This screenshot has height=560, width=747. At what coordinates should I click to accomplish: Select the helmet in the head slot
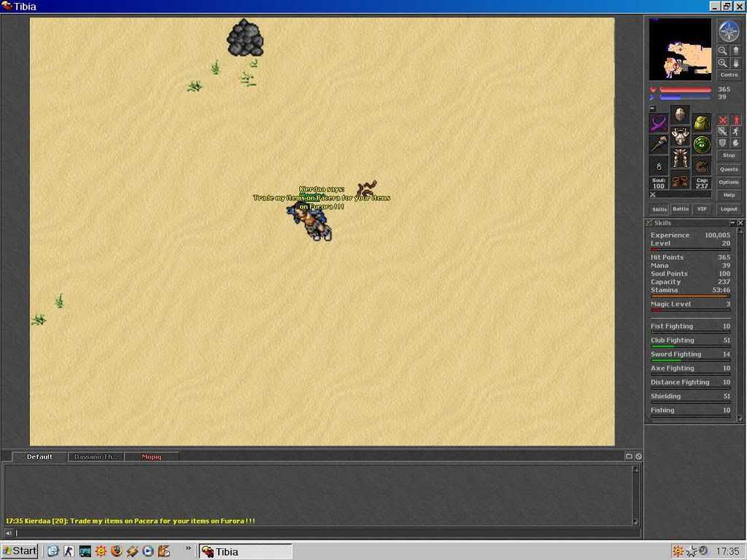[x=680, y=115]
